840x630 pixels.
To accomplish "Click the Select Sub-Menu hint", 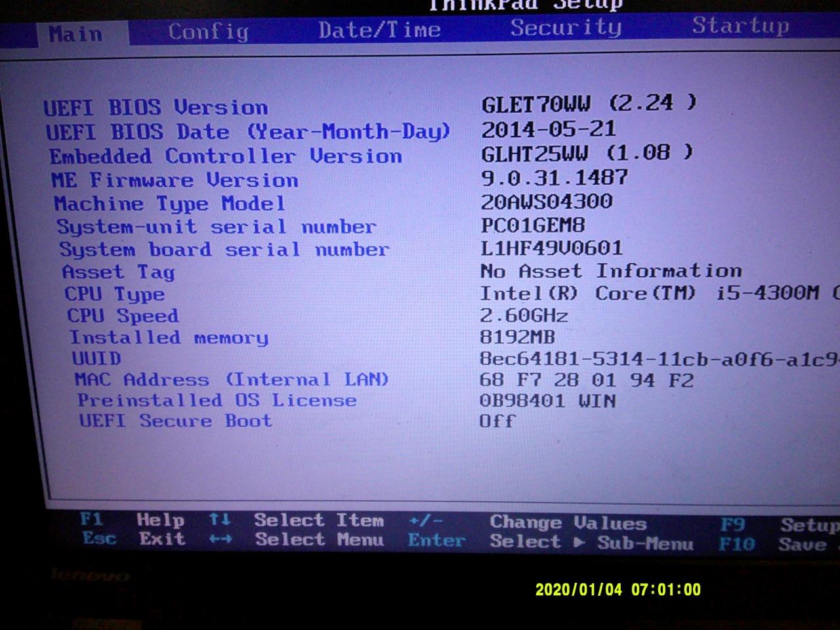I will 591,543.
